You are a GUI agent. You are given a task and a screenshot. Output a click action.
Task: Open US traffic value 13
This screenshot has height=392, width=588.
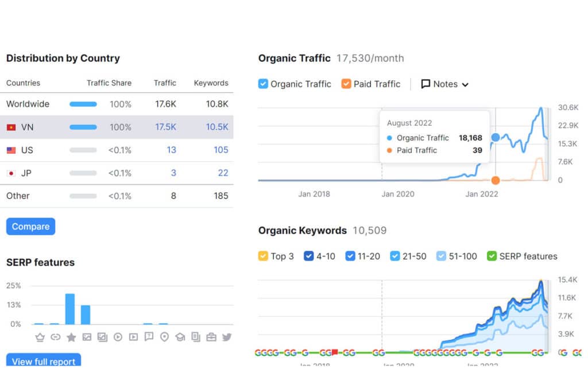171,150
